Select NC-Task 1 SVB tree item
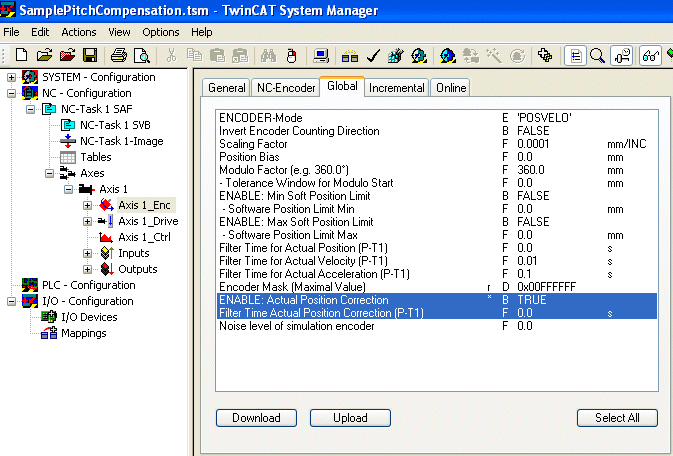This screenshot has width=673, height=456. click(115, 125)
